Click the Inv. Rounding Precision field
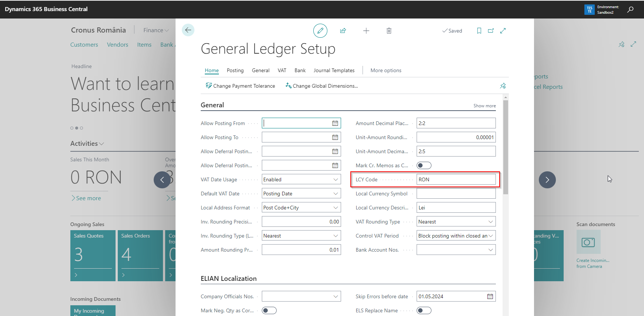 point(301,222)
